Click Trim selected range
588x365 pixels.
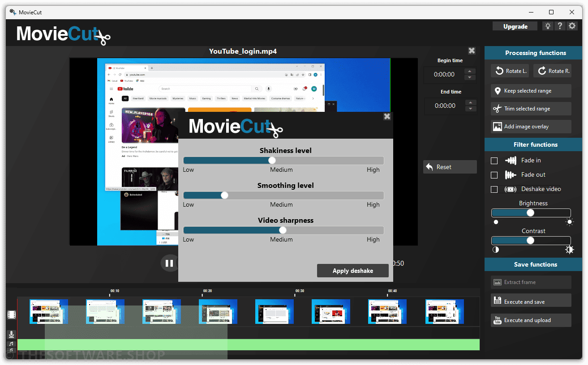[531, 109]
